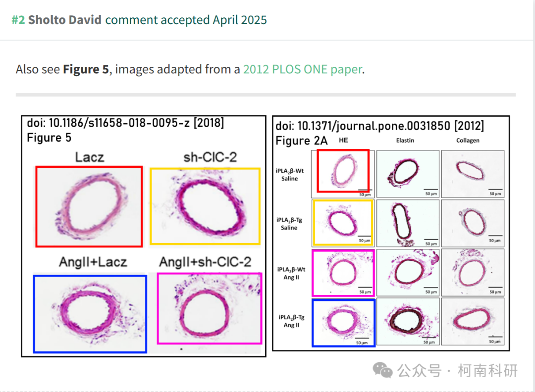Click the Collagen iPLA2β-Tg Ang II panel
This screenshot has height=392, width=535.
pyautogui.click(x=473, y=321)
